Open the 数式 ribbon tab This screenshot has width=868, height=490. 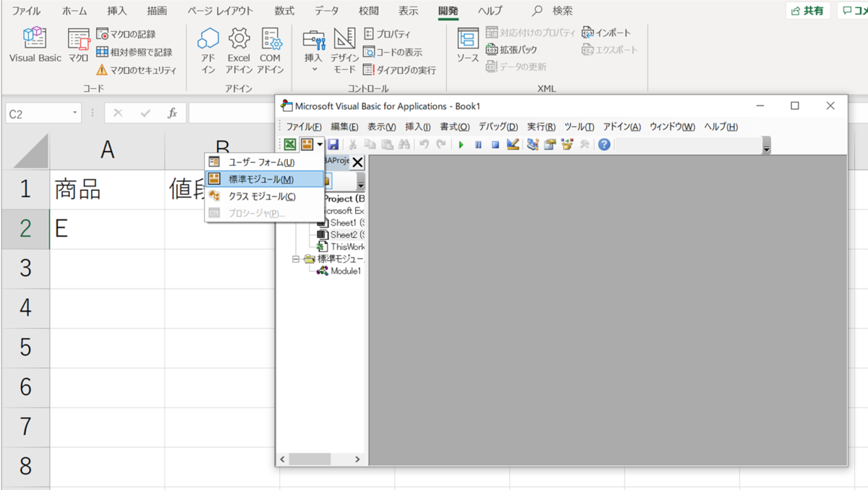point(284,11)
